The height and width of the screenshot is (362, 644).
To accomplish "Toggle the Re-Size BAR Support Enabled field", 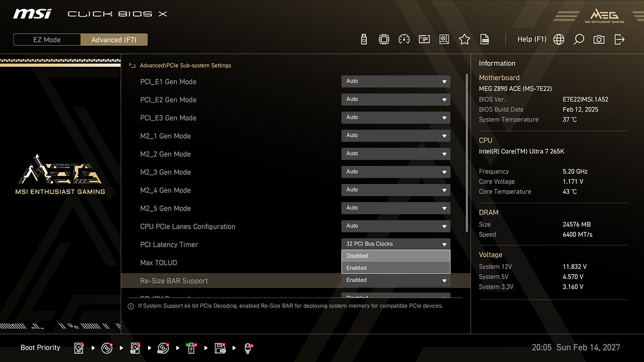I will coord(395,281).
